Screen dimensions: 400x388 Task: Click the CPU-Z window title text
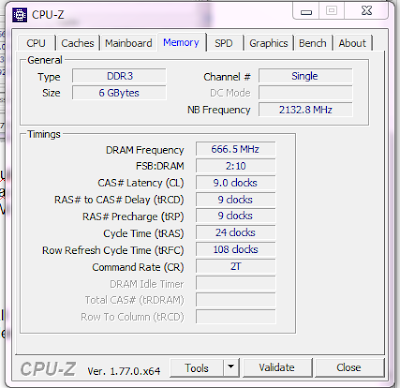(x=48, y=15)
